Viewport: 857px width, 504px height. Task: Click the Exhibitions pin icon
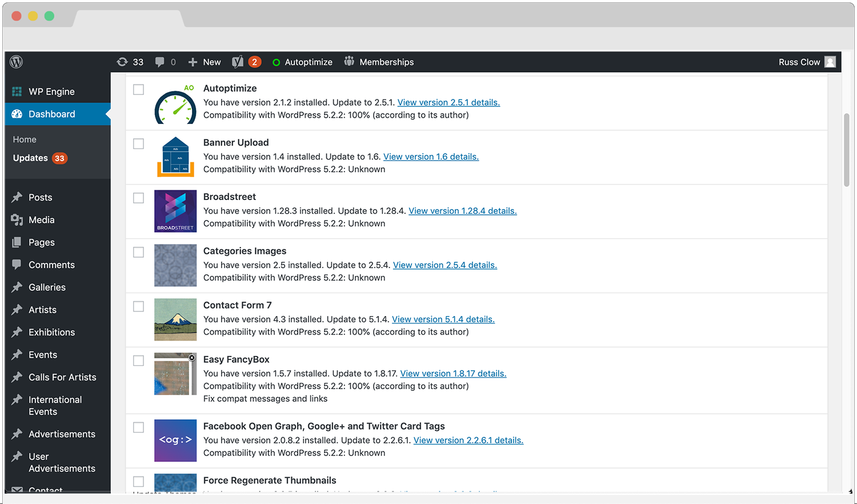click(x=17, y=332)
